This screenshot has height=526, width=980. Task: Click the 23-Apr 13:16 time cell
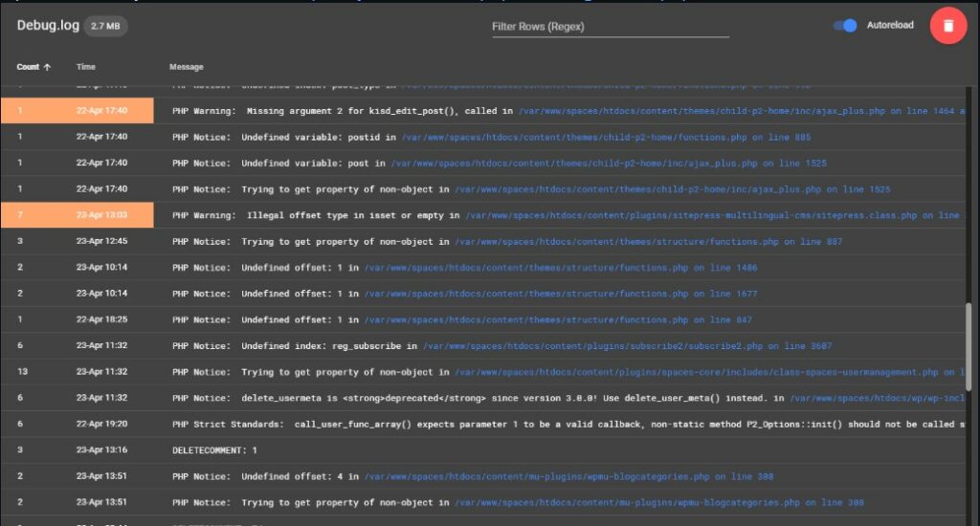click(x=101, y=450)
